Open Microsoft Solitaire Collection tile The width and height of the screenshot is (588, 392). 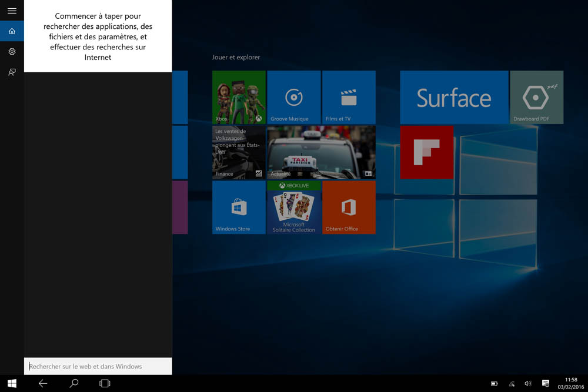294,207
